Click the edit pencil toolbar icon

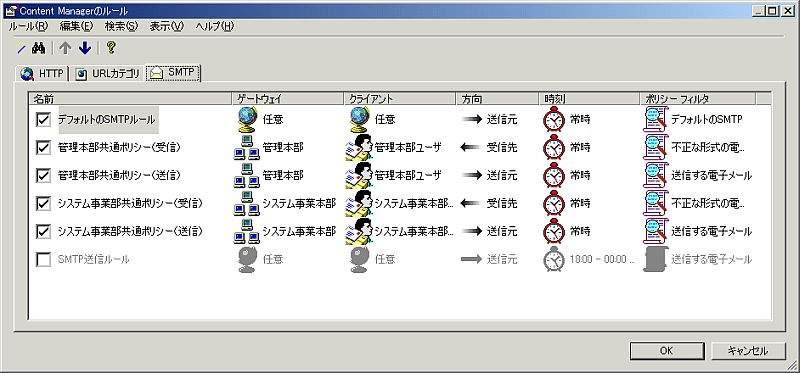point(21,49)
